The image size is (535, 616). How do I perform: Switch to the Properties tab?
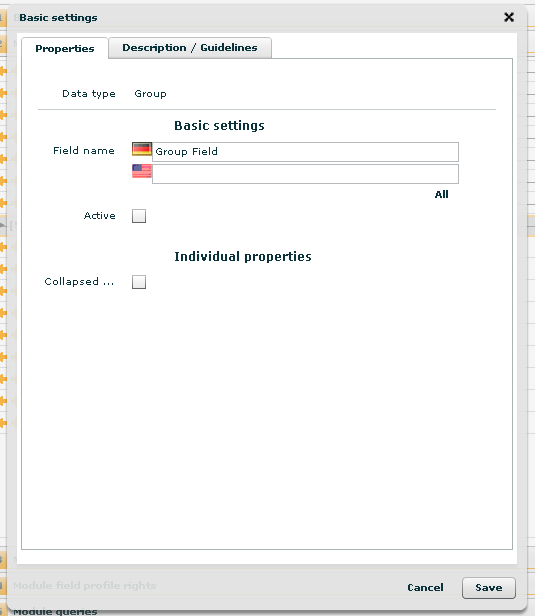(x=65, y=48)
